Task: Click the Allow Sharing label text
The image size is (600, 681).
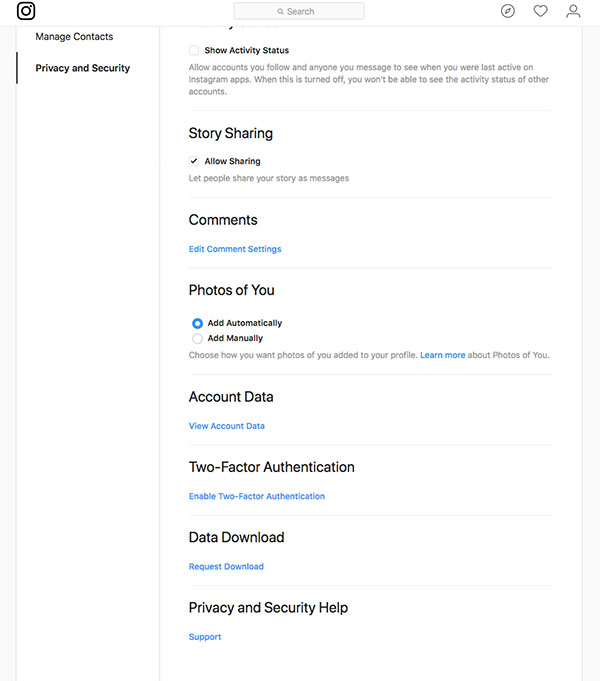Action: click(232, 161)
